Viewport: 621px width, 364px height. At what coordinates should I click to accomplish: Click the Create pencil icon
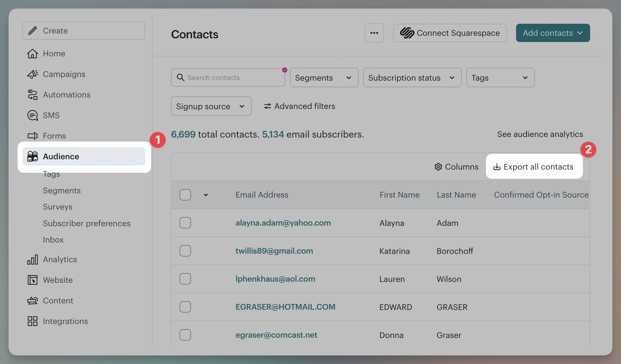[33, 31]
